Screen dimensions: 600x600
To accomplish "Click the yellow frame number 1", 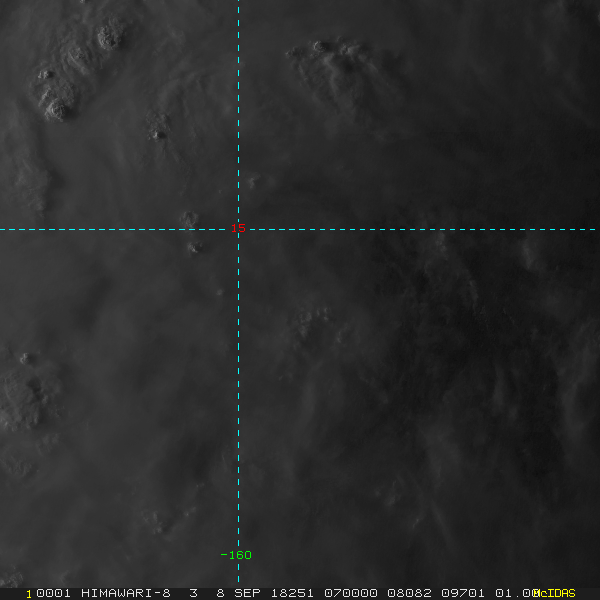I will coord(29,594).
